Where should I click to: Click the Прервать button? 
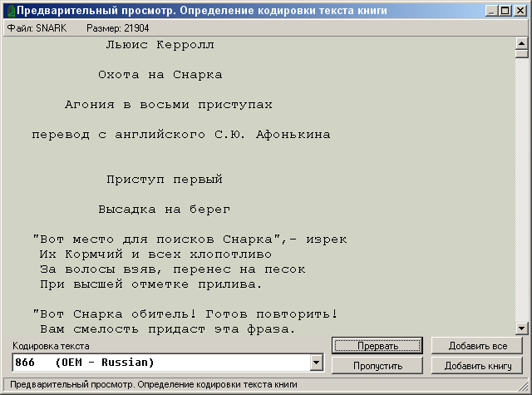[377, 346]
